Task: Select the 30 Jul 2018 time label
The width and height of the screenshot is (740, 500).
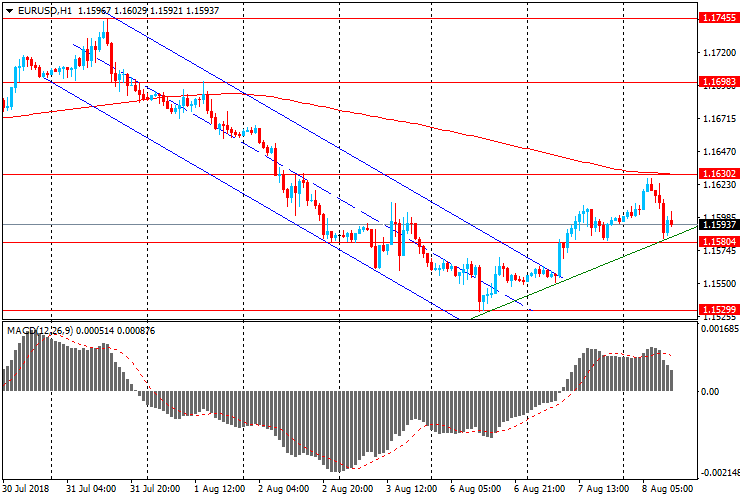Action: [x=26, y=489]
